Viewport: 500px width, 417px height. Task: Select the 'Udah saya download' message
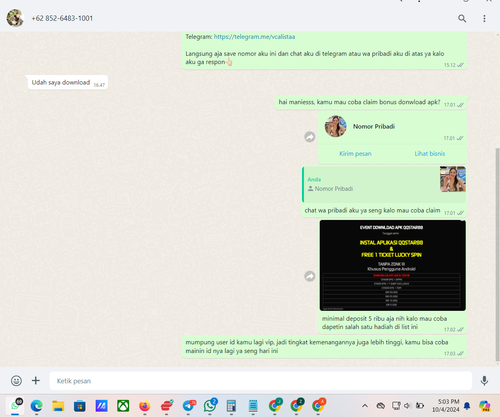[68, 82]
